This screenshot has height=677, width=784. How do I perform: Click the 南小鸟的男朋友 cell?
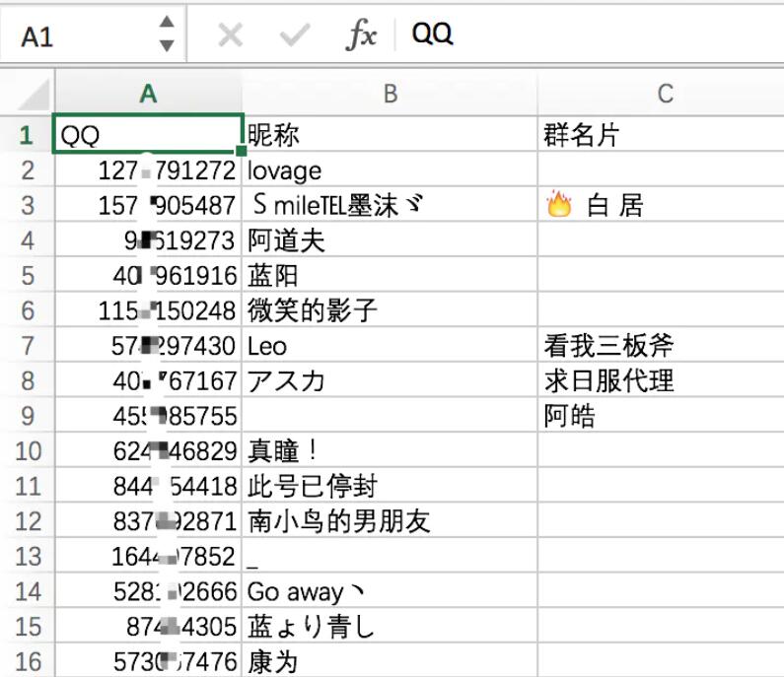(x=390, y=521)
